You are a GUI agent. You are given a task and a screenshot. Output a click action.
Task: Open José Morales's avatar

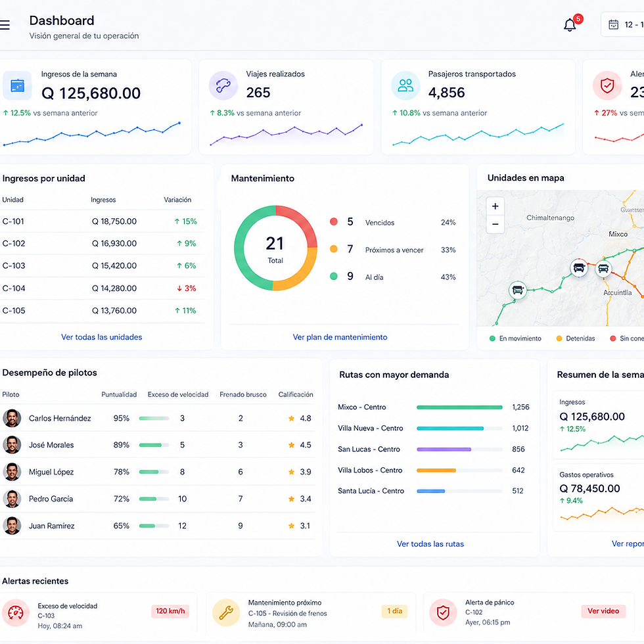12,445
